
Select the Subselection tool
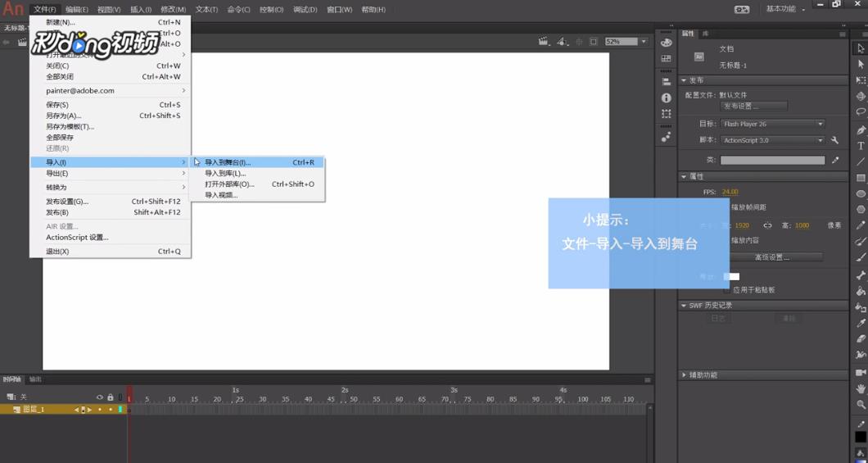coord(861,64)
